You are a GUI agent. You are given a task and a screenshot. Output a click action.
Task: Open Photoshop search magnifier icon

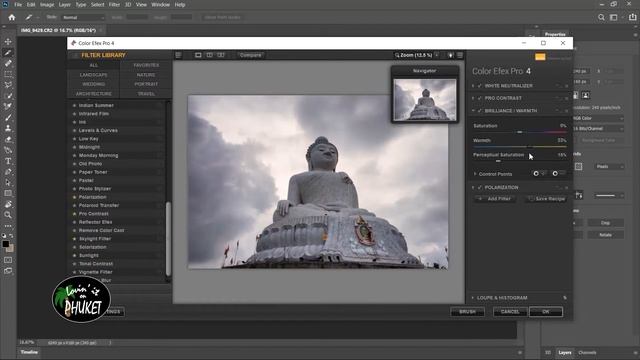coord(601,17)
